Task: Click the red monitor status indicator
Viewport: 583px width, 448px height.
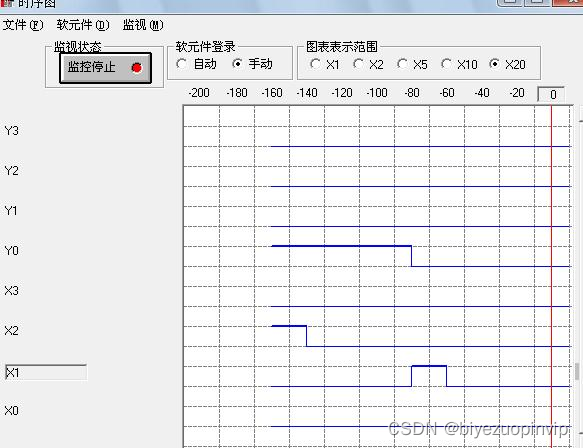Action: click(136, 68)
